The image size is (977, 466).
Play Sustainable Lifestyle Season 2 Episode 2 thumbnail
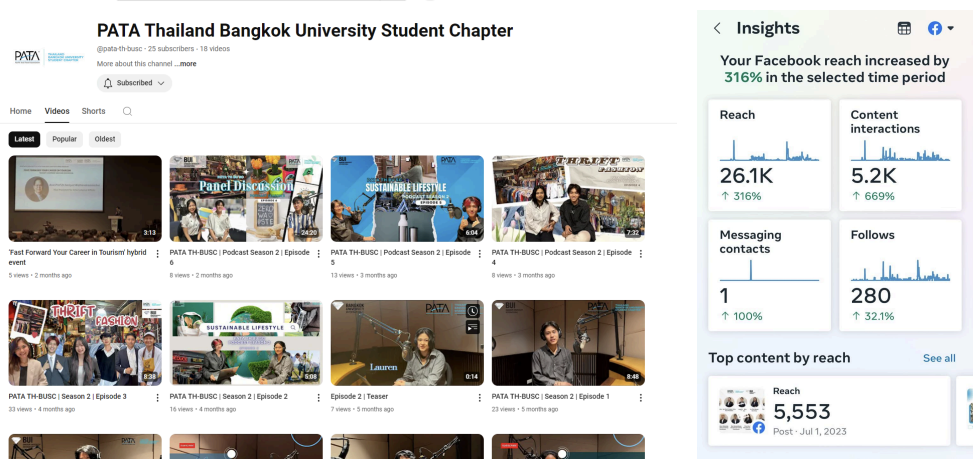pos(246,343)
